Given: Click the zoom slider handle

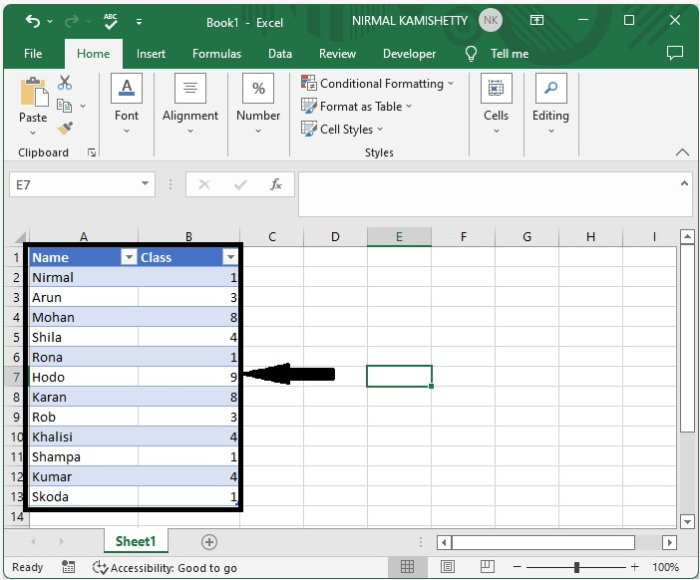Looking at the screenshot, I should (x=576, y=567).
